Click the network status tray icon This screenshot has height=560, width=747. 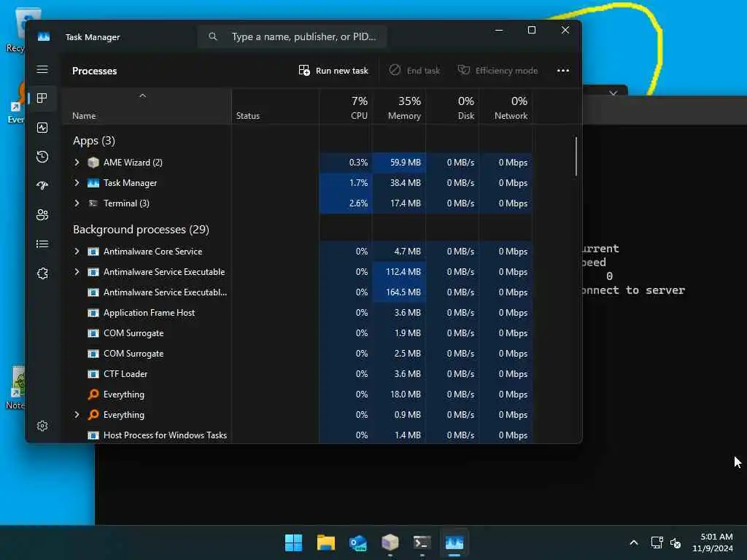657,542
